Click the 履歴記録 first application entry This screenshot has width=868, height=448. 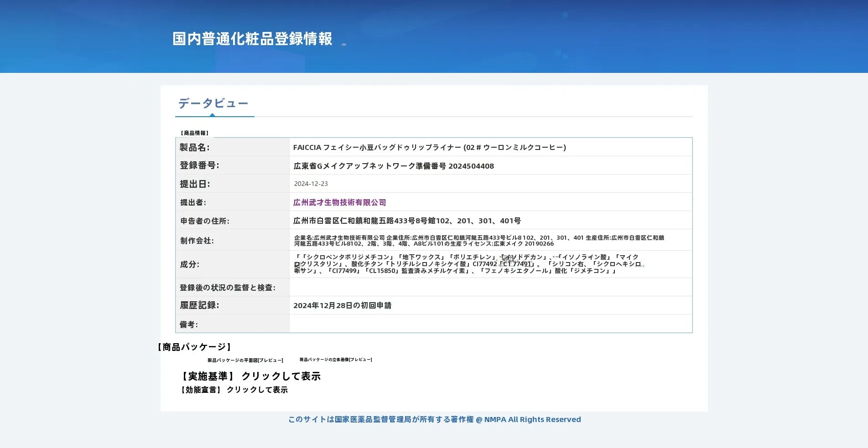(342, 305)
